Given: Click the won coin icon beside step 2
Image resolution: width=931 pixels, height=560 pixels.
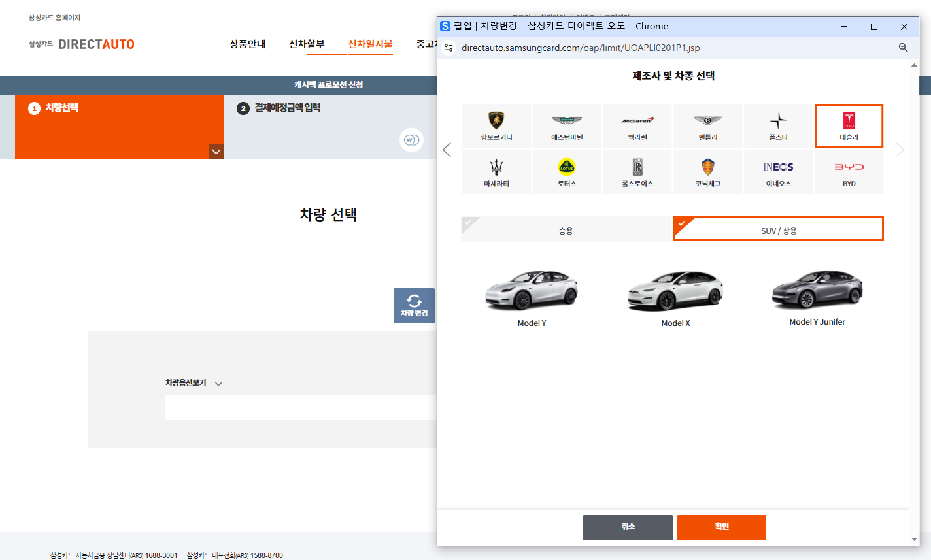Looking at the screenshot, I should (411, 140).
